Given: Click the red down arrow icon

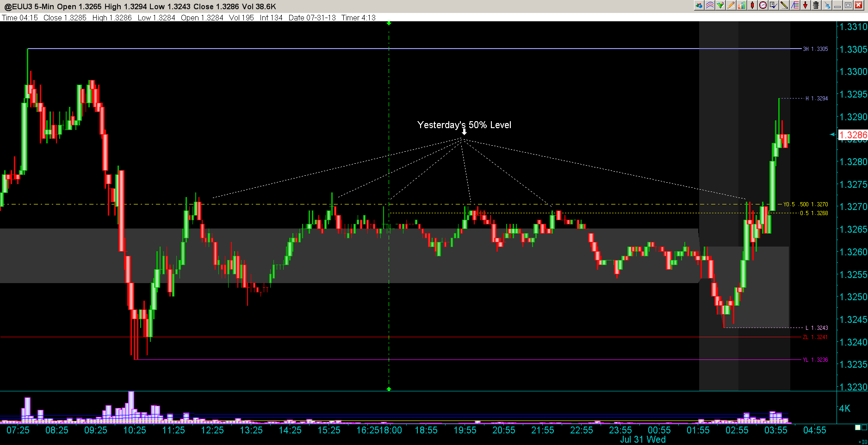Looking at the screenshot, I should [806, 5].
